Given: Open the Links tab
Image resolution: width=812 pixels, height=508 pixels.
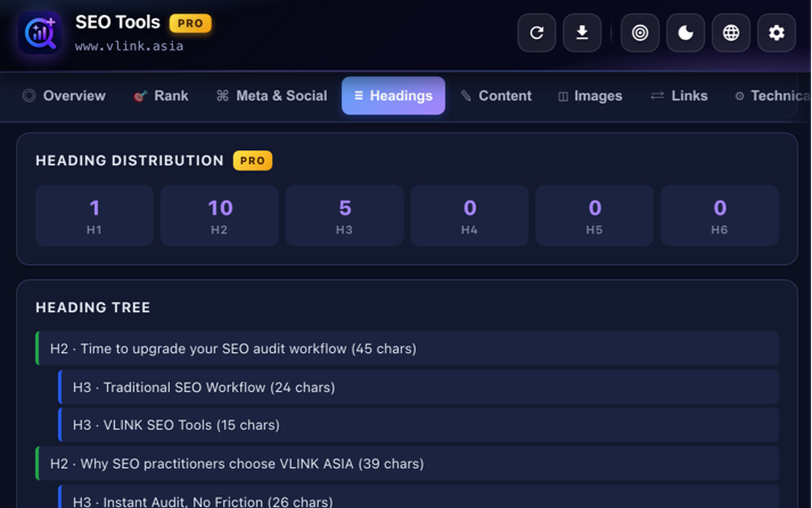Looking at the screenshot, I should click(x=679, y=96).
